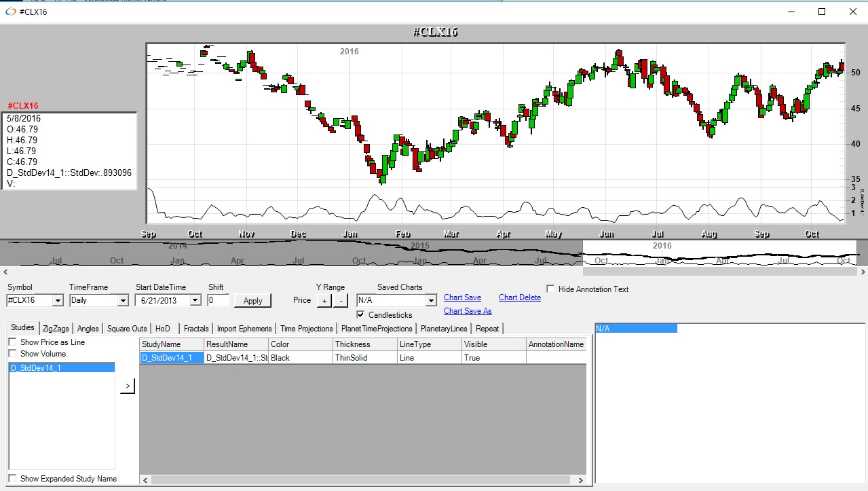
Task: Enable Hide Annotation Text
Action: pos(550,289)
